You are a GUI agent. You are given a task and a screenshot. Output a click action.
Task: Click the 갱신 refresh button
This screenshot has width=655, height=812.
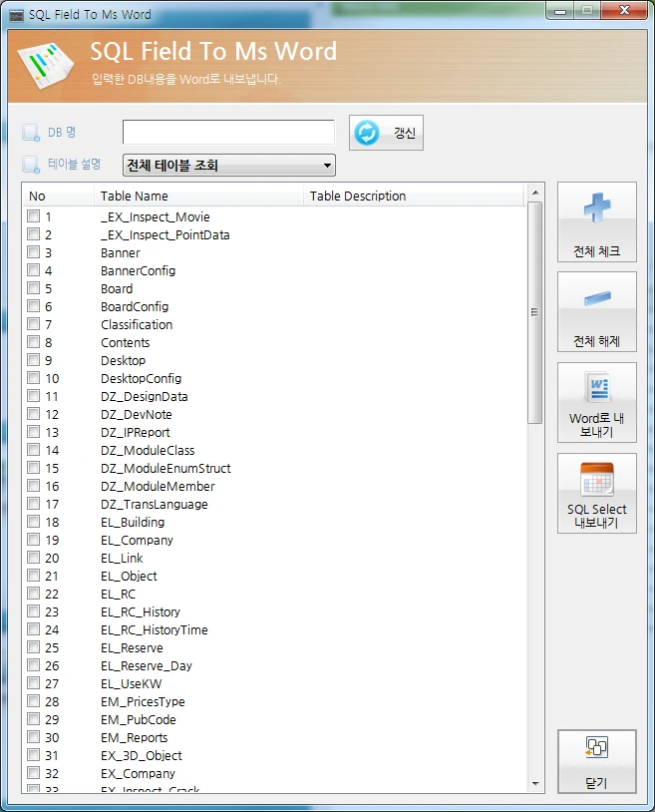(386, 133)
